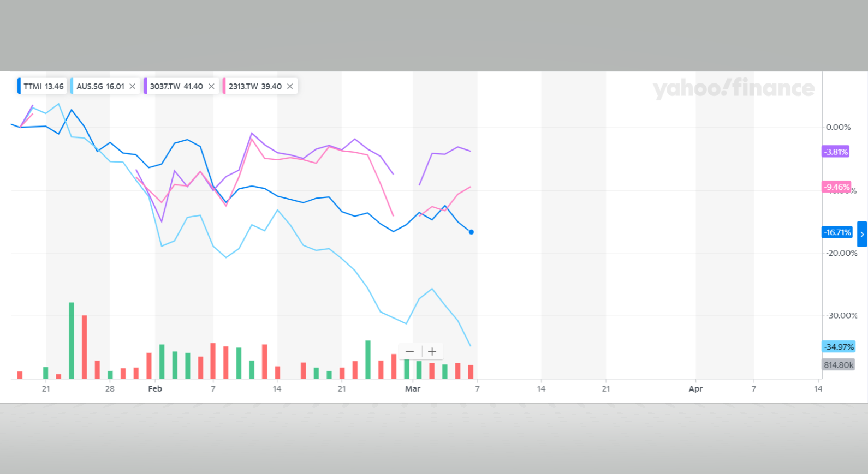Zoom out the chart with minus icon
The height and width of the screenshot is (474, 868).
click(x=410, y=352)
